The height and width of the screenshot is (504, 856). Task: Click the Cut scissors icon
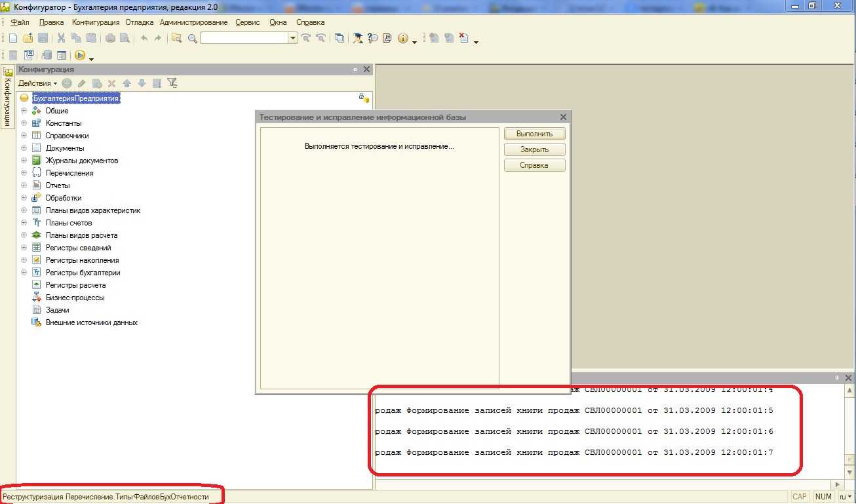click(61, 39)
